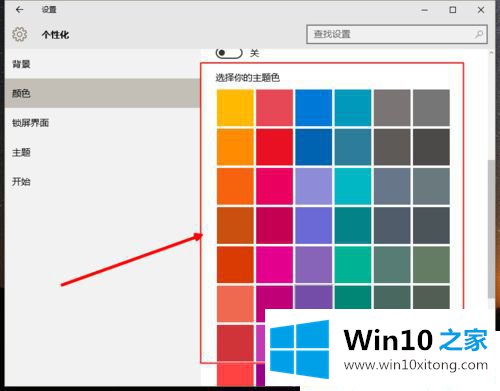This screenshot has height=391, width=500.
Task: Click the Personalization gear icon
Action: (19, 34)
